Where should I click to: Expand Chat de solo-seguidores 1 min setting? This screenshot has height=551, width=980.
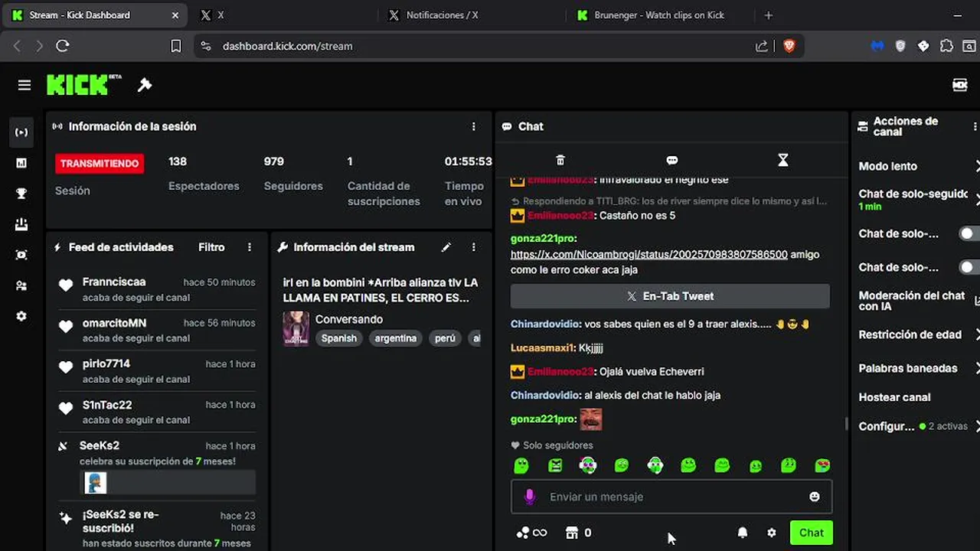pos(919,200)
